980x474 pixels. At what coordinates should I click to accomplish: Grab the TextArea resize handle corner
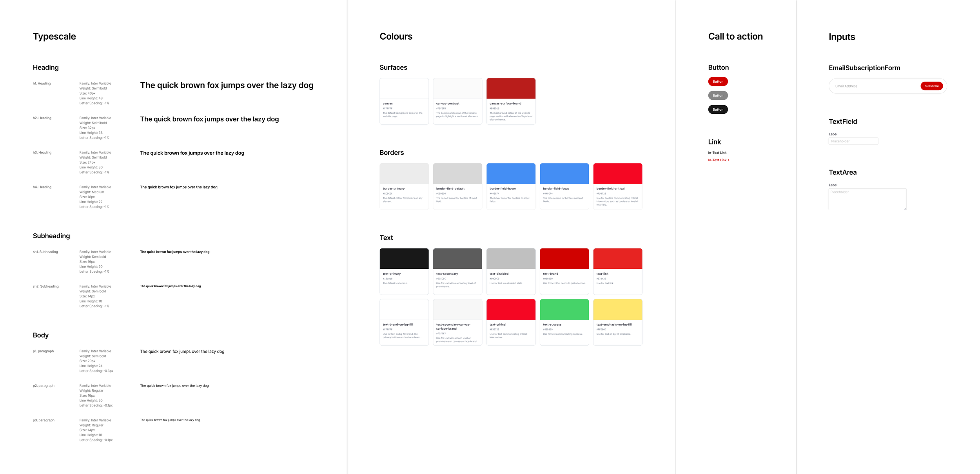(905, 209)
